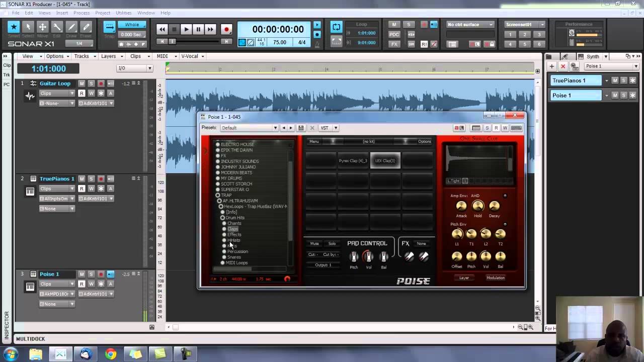Arm the Poise 1 track for recording
This screenshot has width=644, height=362.
101,274
